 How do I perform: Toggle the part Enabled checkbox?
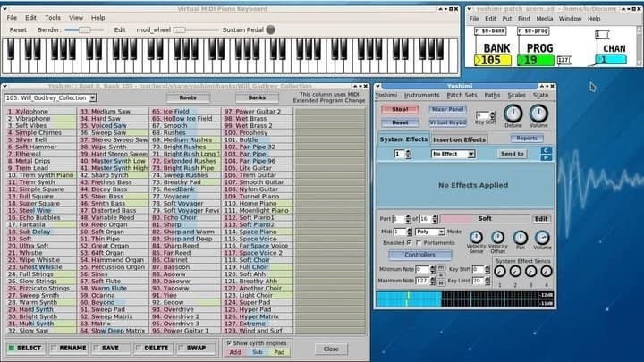tap(409, 242)
